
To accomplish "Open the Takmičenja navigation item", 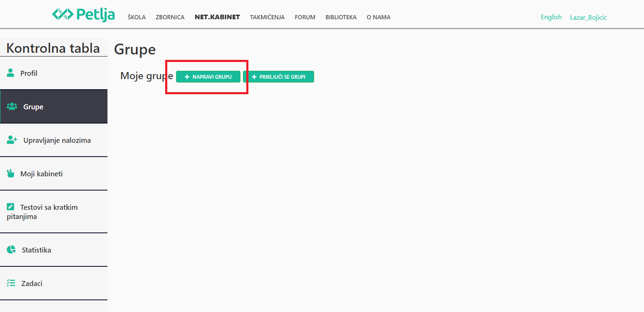I will (267, 17).
